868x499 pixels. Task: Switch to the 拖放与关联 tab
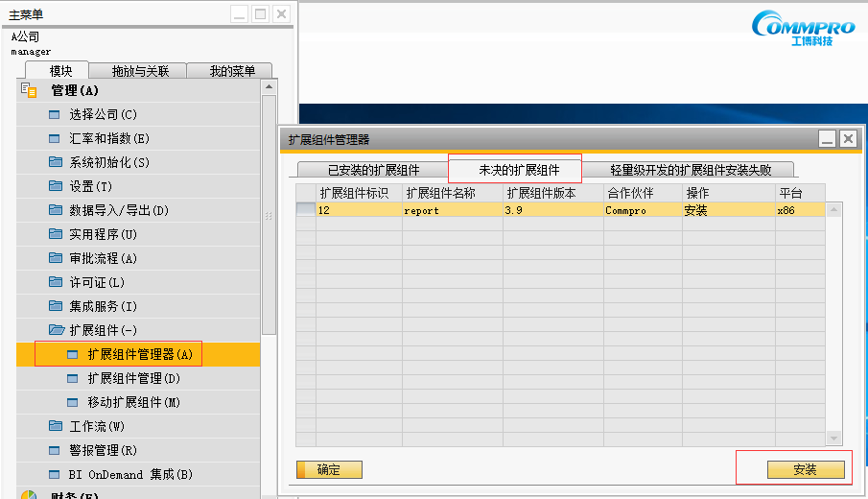pyautogui.click(x=137, y=71)
